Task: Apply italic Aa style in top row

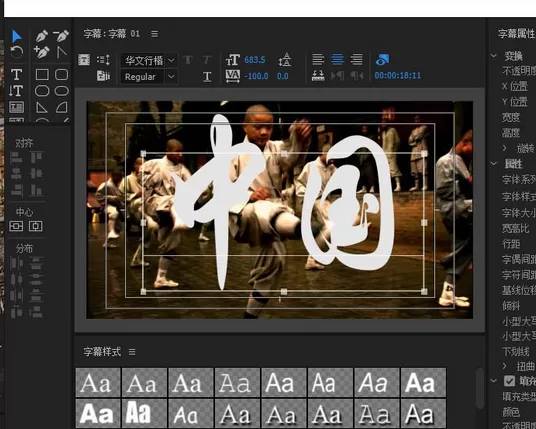Action: click(x=377, y=382)
